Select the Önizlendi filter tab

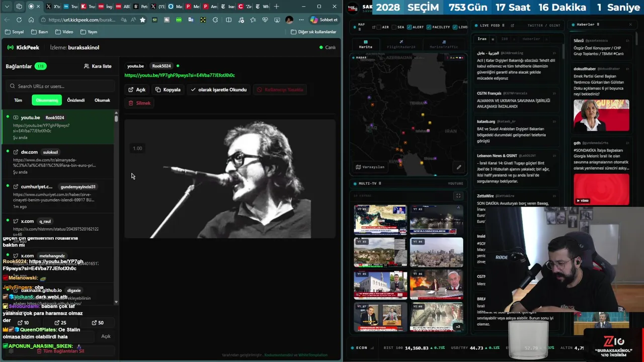coord(76,100)
